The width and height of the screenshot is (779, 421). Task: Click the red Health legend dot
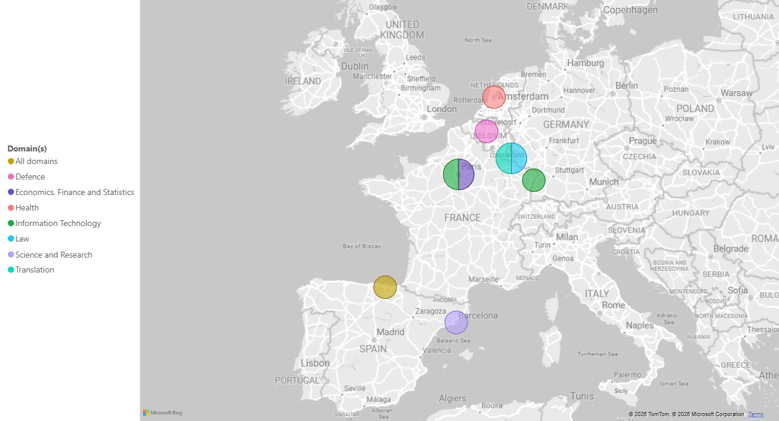(x=11, y=207)
